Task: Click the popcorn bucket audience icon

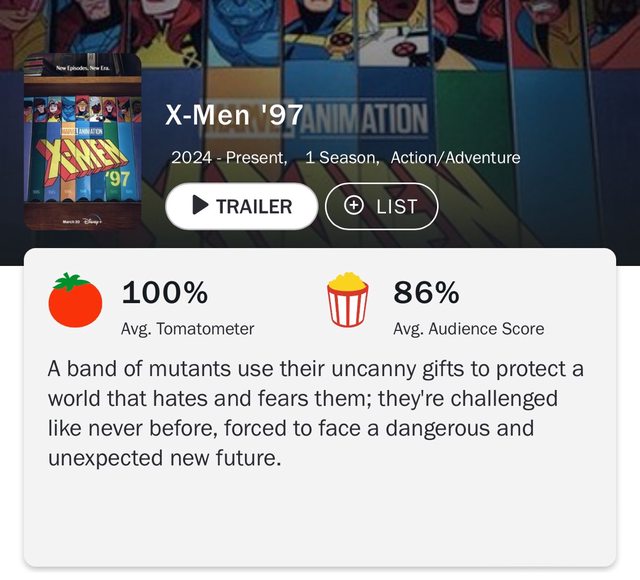Action: 347,303
